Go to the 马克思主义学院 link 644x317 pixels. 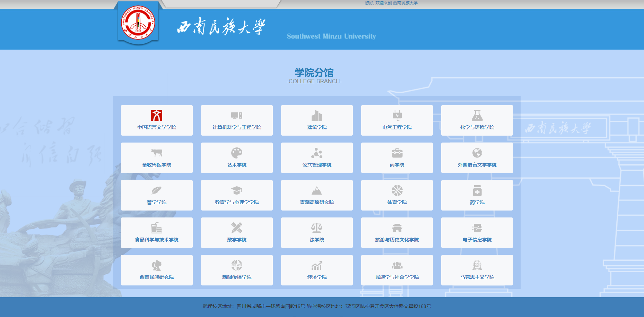coord(477,277)
